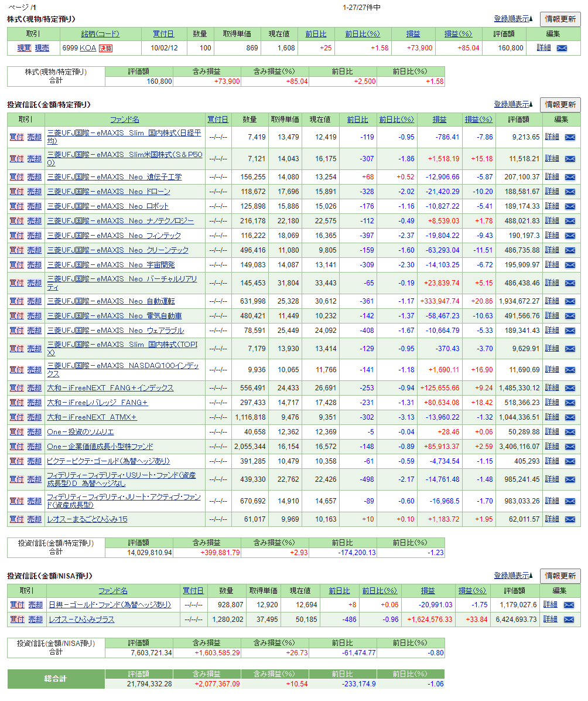Open fund link One-企業価値成長小型株ファンド
Image resolution: width=588 pixels, height=701 pixels.
coord(100,447)
